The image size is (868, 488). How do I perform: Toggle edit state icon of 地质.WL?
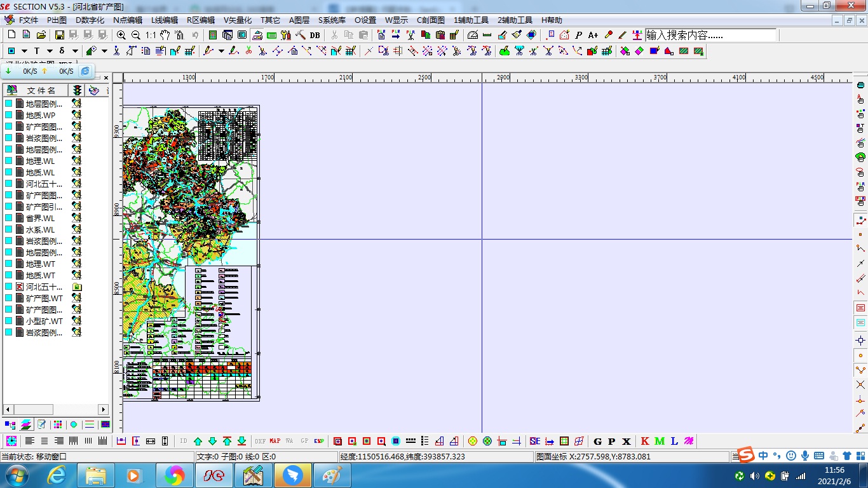(x=76, y=172)
